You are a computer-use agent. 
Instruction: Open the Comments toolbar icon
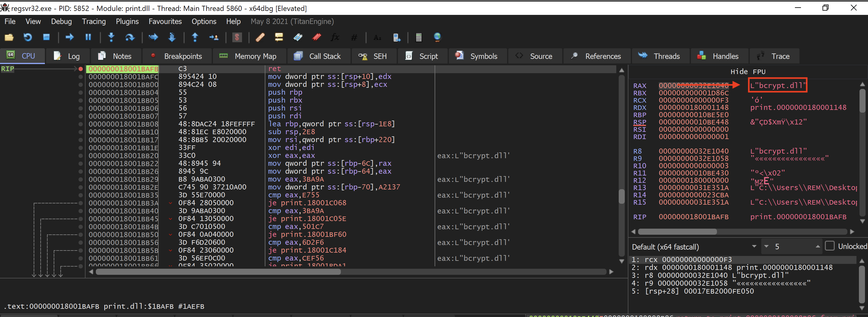pos(279,37)
